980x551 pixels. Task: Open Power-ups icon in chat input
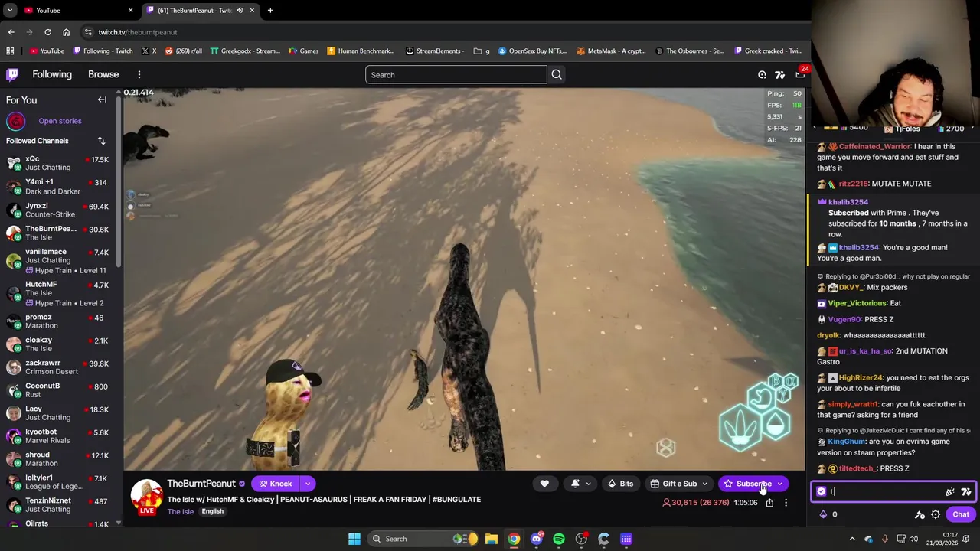(x=950, y=492)
